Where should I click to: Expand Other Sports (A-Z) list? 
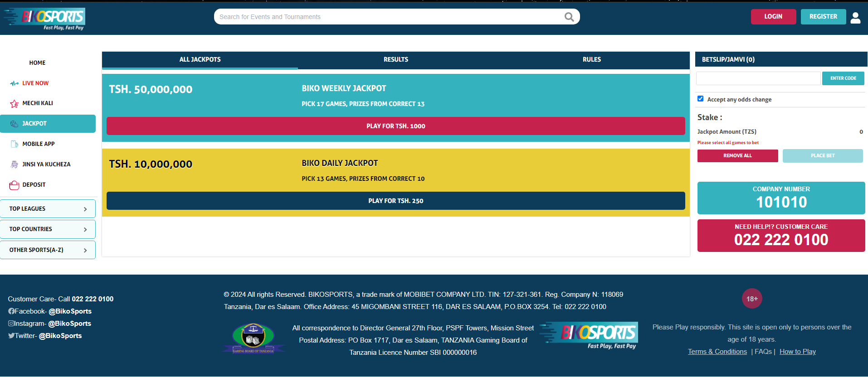[48, 250]
